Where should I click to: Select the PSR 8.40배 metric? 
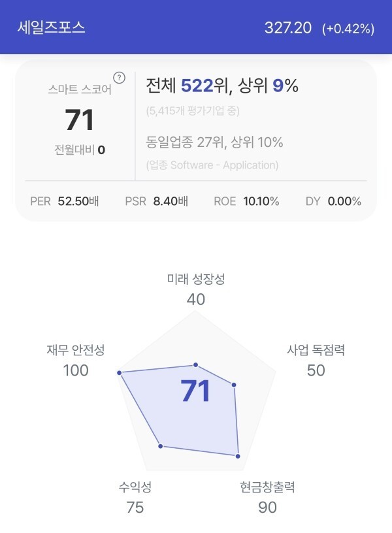tap(157, 201)
